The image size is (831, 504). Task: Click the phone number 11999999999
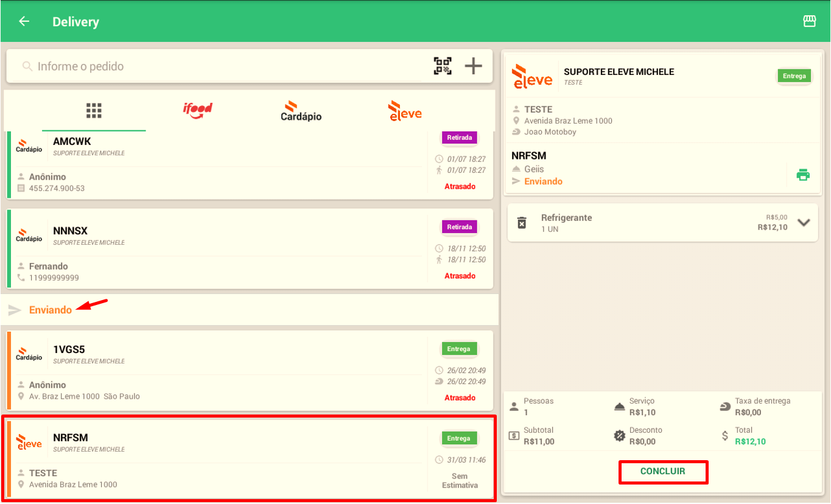pos(54,278)
